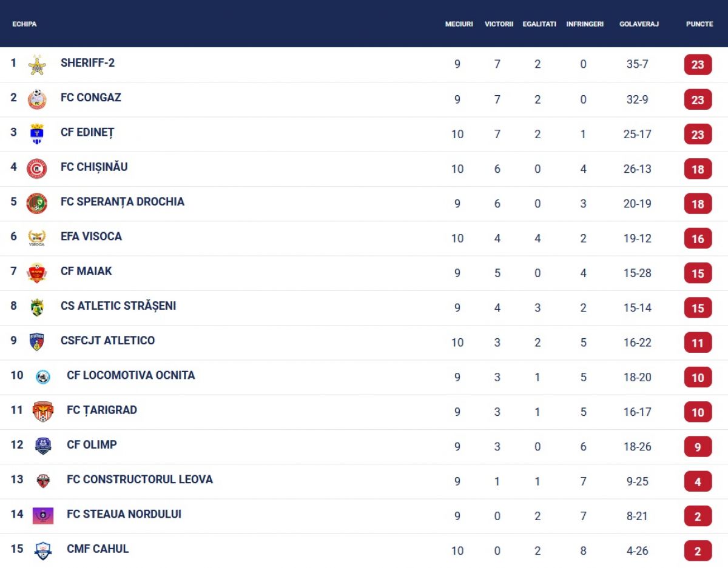Click FC Chișinău red circular logo
728x568 pixels.
37,169
